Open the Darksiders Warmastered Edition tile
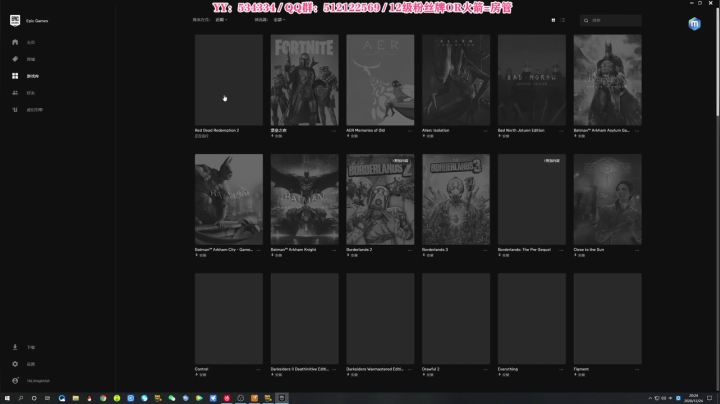Image resolution: width=720 pixels, height=404 pixels. coord(380,319)
